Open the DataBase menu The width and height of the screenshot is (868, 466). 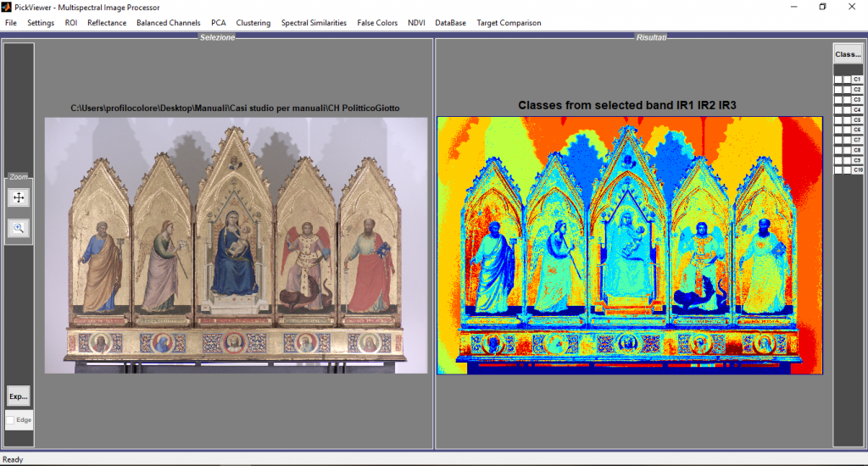coord(450,23)
